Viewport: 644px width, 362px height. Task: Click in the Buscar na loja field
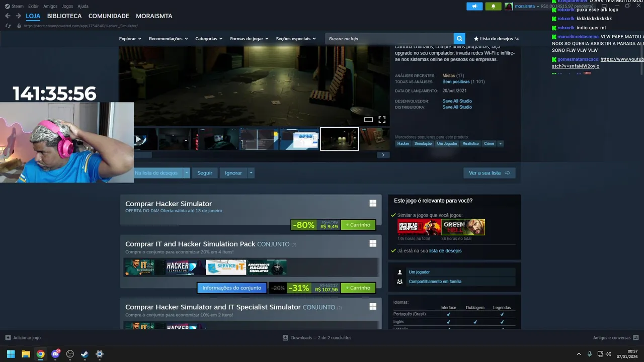click(390, 39)
